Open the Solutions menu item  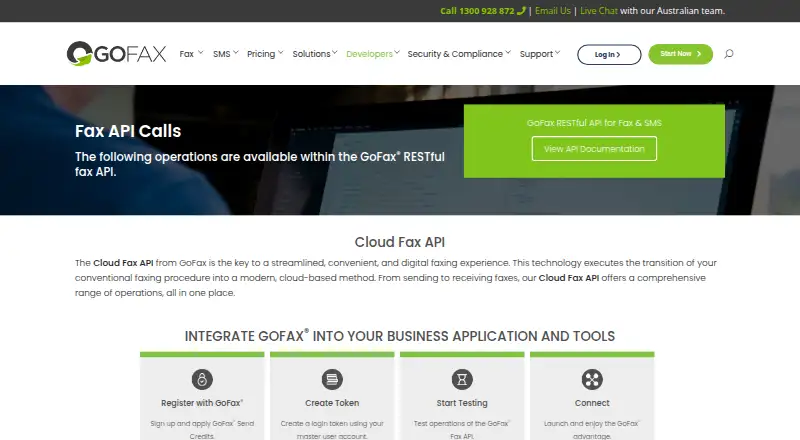point(311,54)
